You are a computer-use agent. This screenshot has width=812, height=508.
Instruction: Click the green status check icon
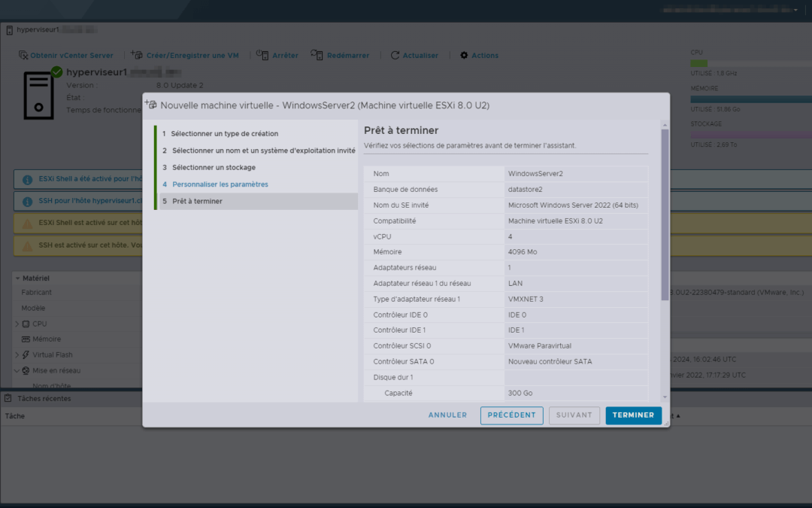click(x=57, y=72)
